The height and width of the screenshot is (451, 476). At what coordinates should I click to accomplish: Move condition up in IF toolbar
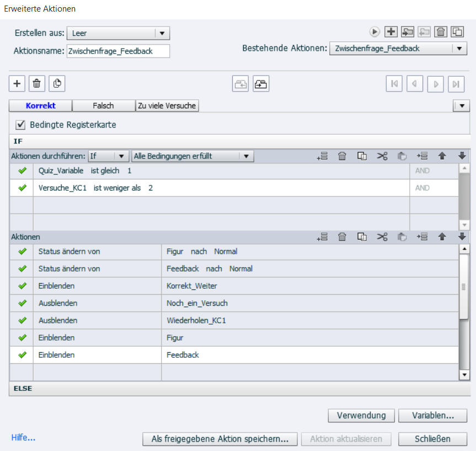[x=442, y=156]
